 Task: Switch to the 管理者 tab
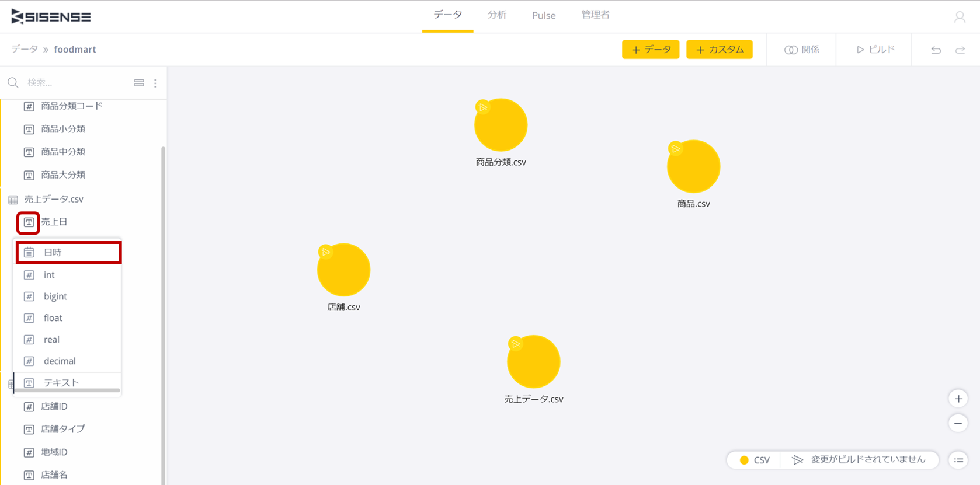595,15
